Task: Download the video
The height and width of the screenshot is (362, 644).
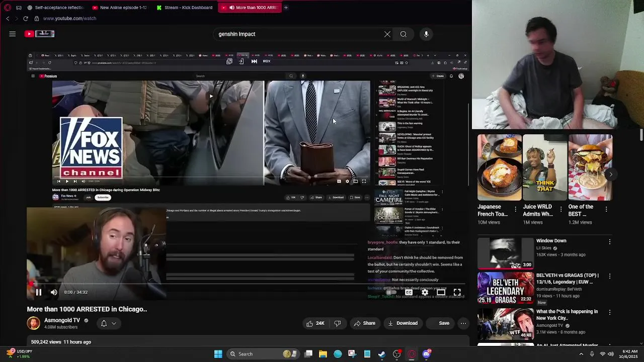Action: [x=403, y=323]
